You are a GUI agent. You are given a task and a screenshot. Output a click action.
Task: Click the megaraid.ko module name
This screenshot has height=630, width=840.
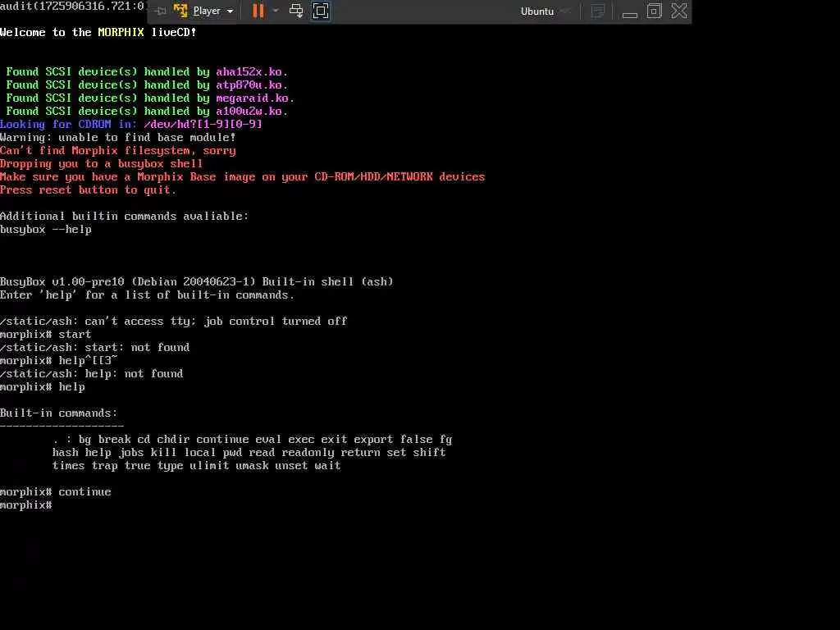click(x=253, y=98)
